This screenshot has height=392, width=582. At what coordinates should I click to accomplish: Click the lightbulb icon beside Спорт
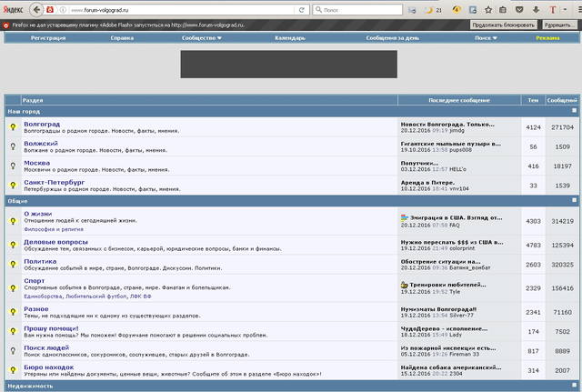coord(13,288)
